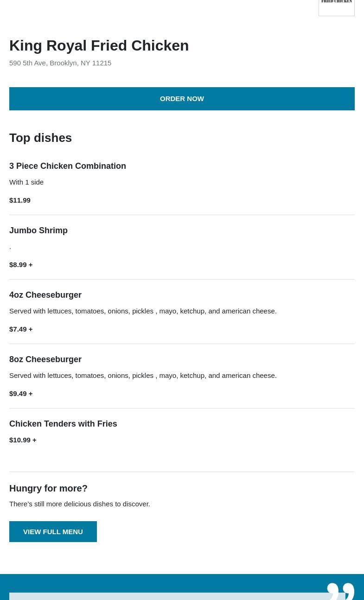The image size is (364, 600).
Task: Open the Jumbo Shrimp menu item
Action: [38, 230]
